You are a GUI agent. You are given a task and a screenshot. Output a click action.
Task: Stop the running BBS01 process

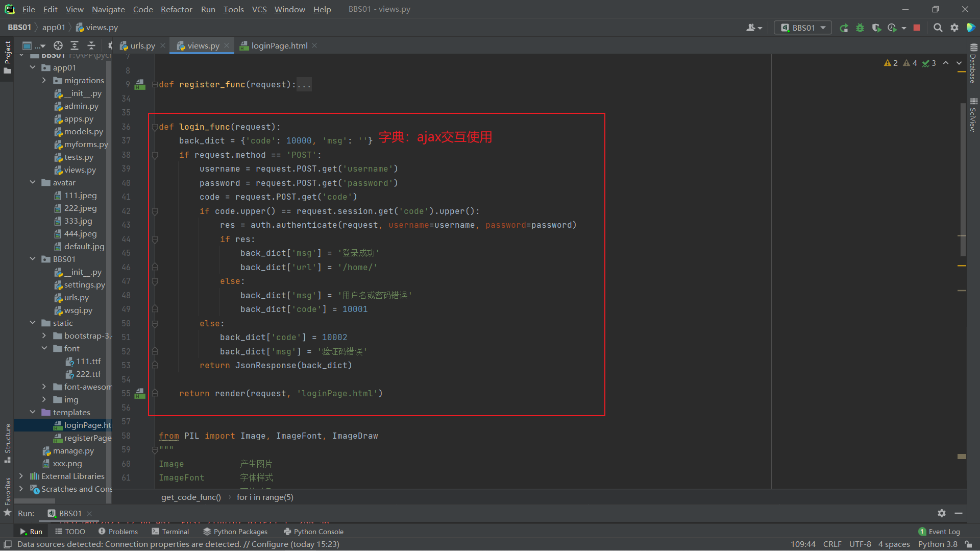point(917,28)
